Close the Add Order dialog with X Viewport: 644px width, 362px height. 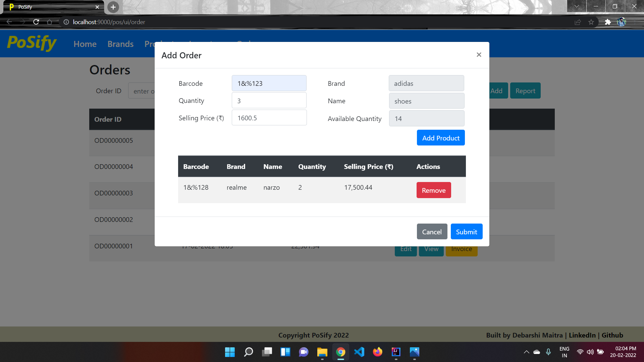coord(479,55)
